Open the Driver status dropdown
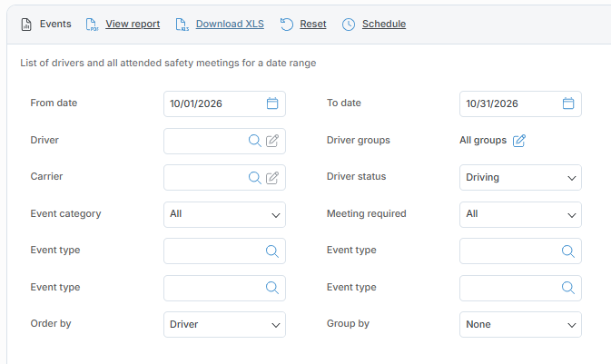This screenshot has height=364, width=611. coord(520,177)
